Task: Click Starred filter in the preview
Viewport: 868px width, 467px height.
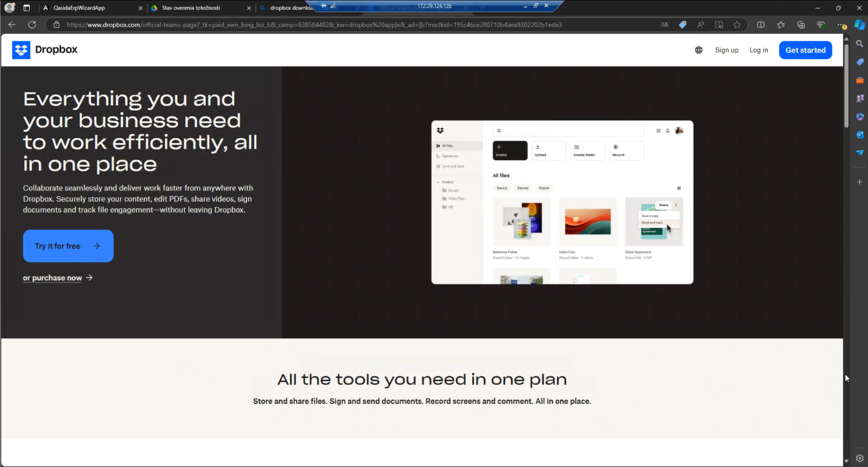Action: point(523,188)
